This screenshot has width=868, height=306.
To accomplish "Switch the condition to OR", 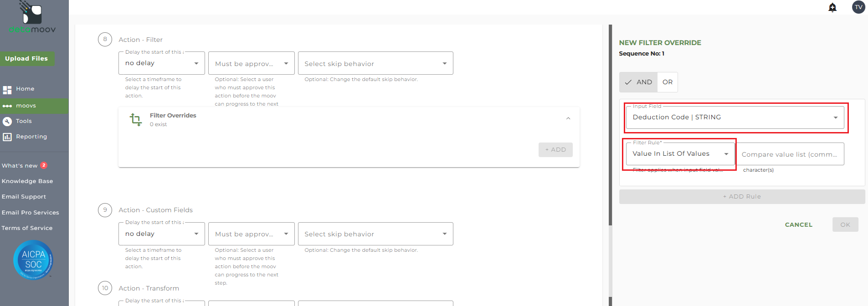I will [668, 82].
